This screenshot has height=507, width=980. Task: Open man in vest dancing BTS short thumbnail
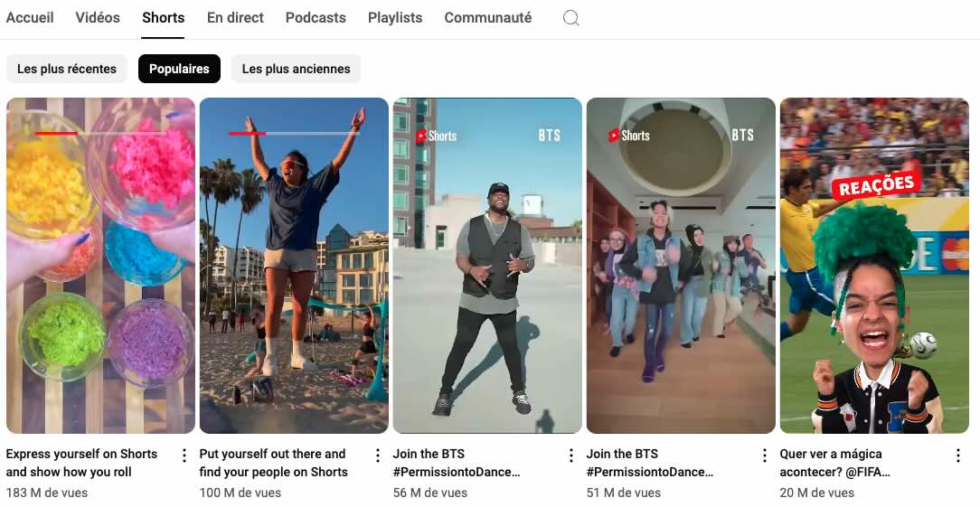pyautogui.click(x=487, y=266)
